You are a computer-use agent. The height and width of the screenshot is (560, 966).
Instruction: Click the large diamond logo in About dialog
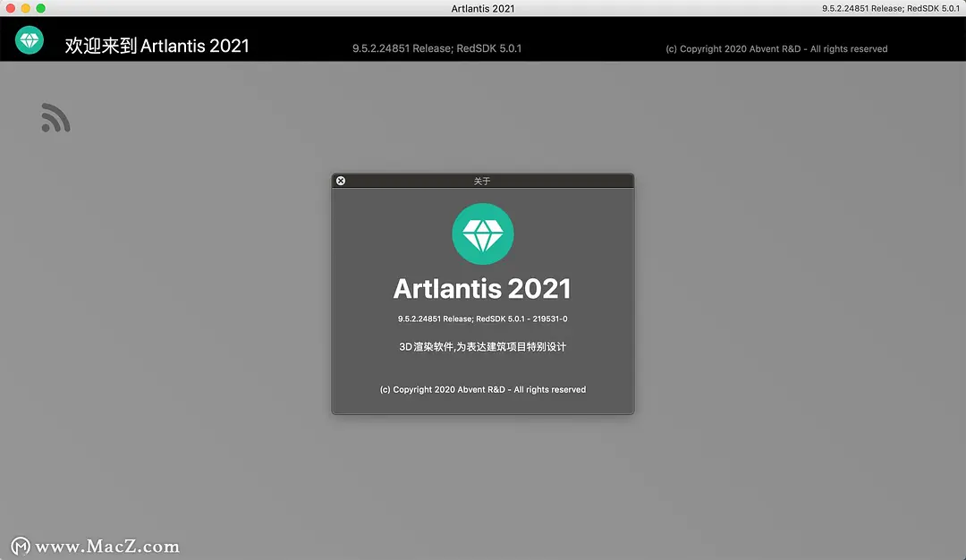coord(482,234)
